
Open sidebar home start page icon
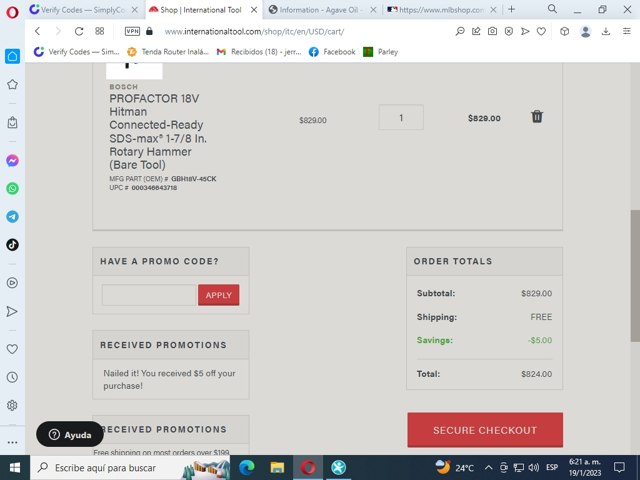(x=12, y=56)
